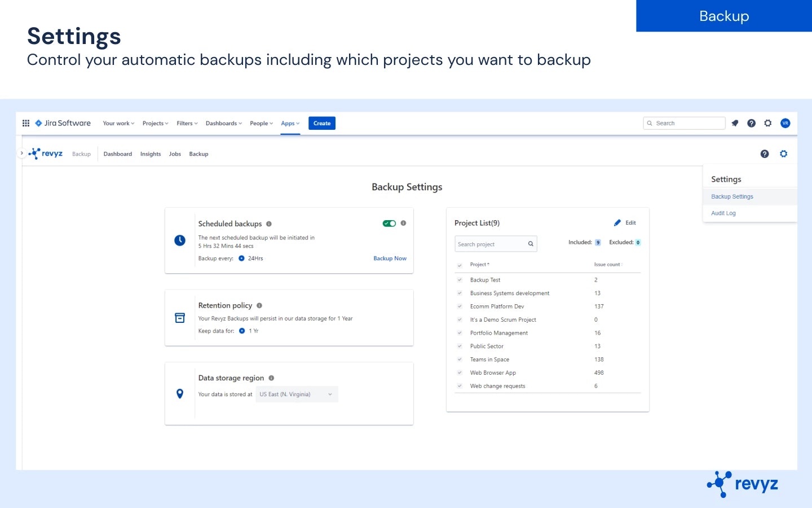Image resolution: width=812 pixels, height=508 pixels.
Task: Click the revyz logo in app header
Action: pos(46,154)
